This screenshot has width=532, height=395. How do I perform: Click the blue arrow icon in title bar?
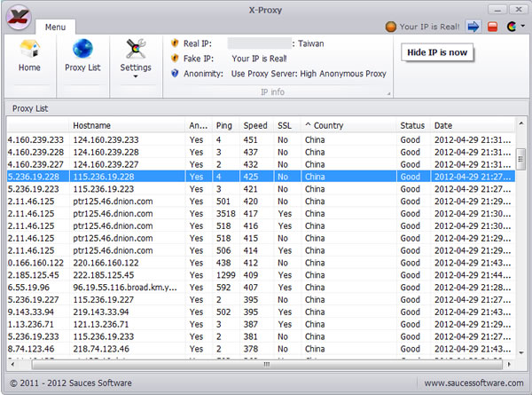473,27
